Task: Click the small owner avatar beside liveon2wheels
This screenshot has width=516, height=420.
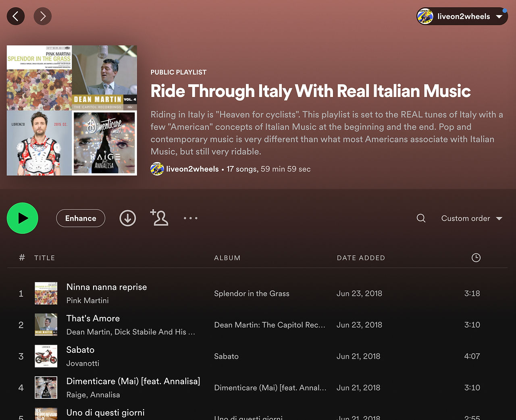Action: click(157, 169)
